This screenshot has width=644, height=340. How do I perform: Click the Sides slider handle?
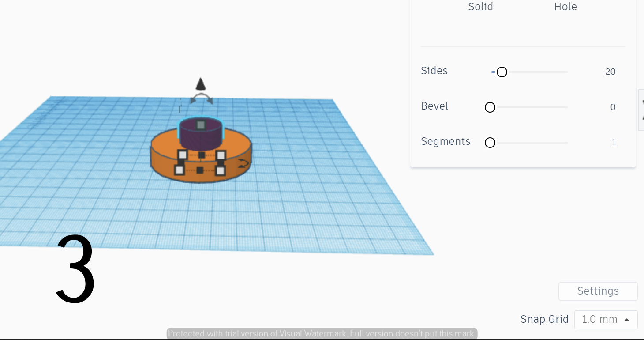502,72
